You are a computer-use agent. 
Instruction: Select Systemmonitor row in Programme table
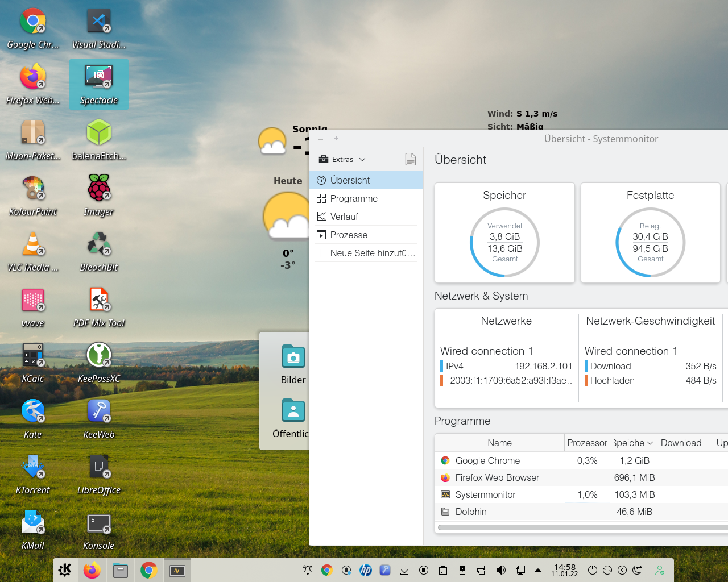point(581,494)
